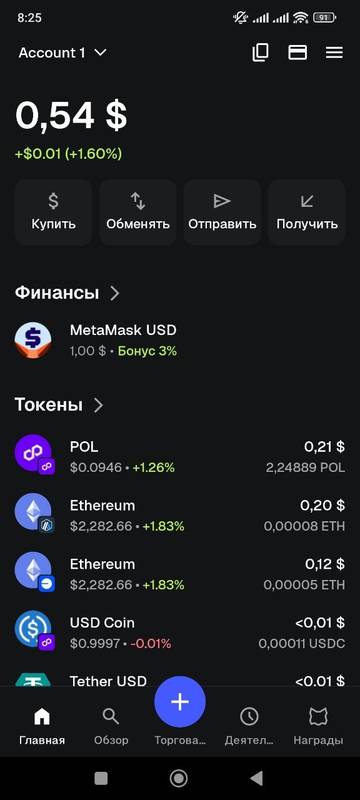Open the MetaMask USD icon

coord(33,340)
